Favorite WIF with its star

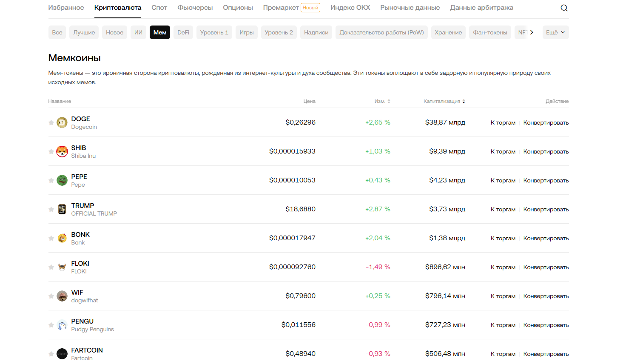pyautogui.click(x=51, y=296)
